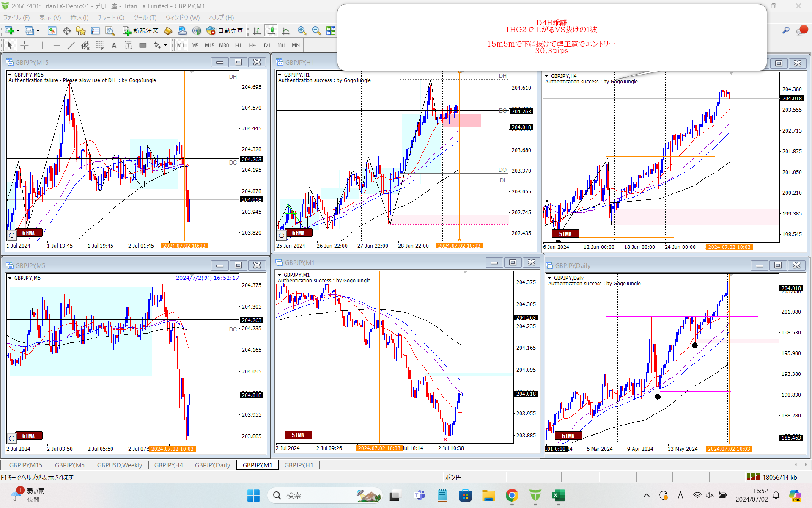Open Excel from the Windows taskbar

pyautogui.click(x=558, y=495)
